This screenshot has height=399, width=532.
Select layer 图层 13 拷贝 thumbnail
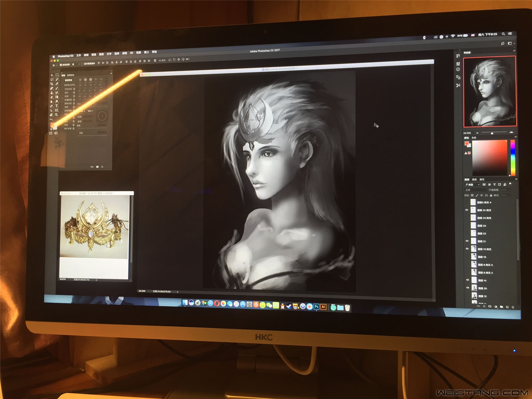(474, 249)
